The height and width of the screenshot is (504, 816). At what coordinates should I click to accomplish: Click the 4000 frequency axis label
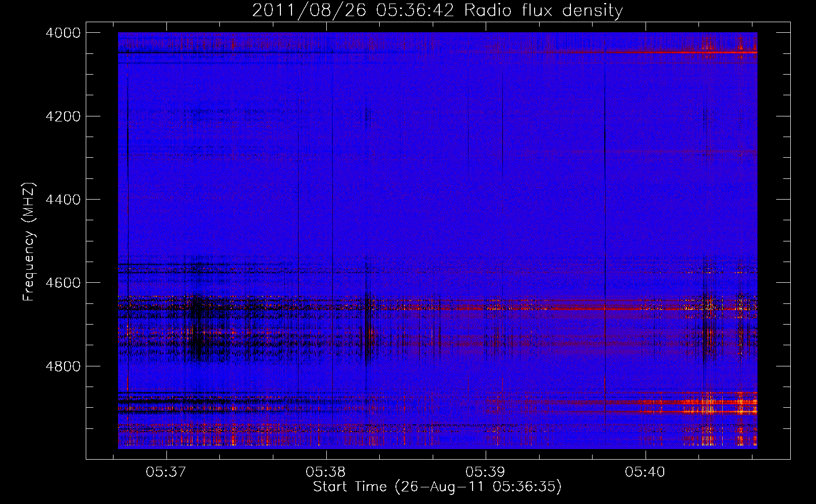point(63,33)
